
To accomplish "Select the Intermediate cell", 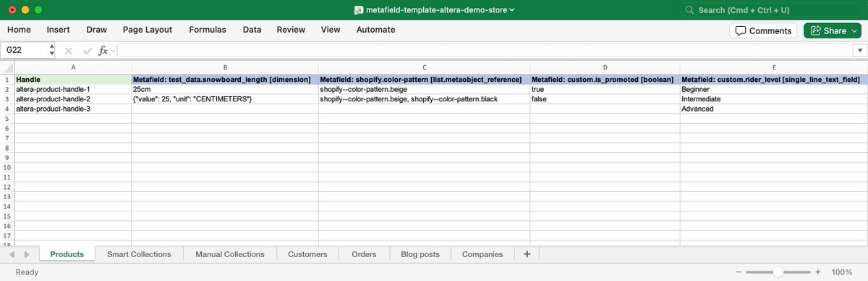I will pos(773,98).
